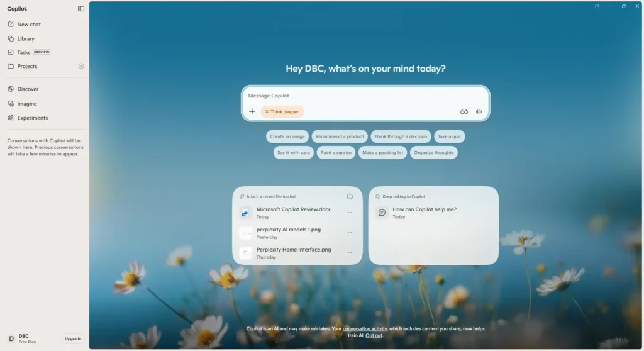Click the Copilot Vision glasses icon

tap(464, 112)
